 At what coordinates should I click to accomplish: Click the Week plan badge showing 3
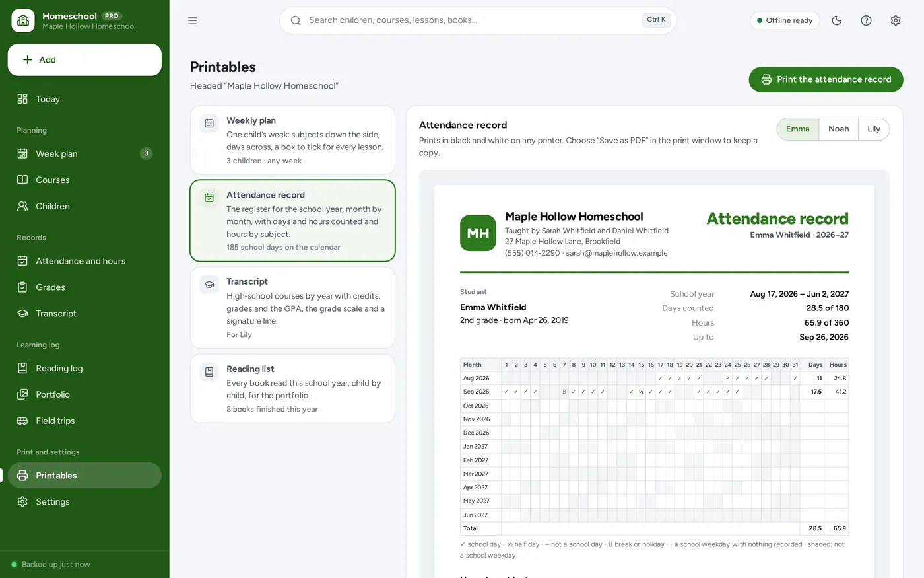coord(147,153)
